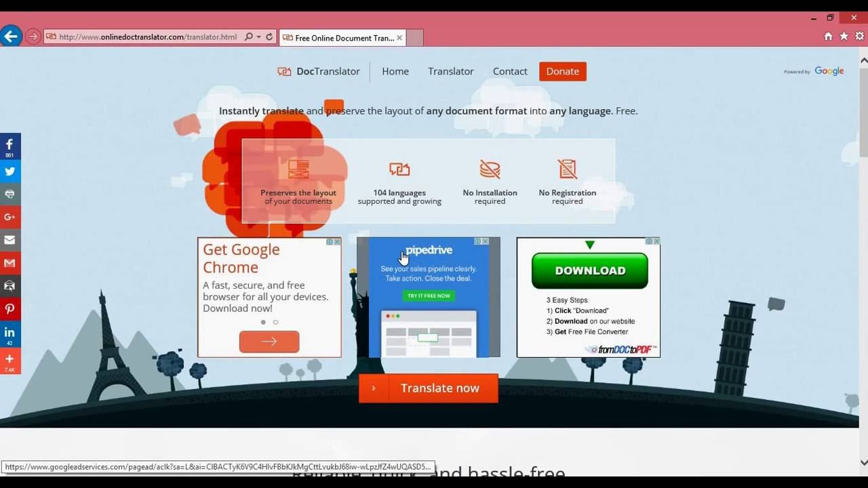Screen dimensions: 868x488
Task: Click the URL address field
Action: tap(148, 37)
